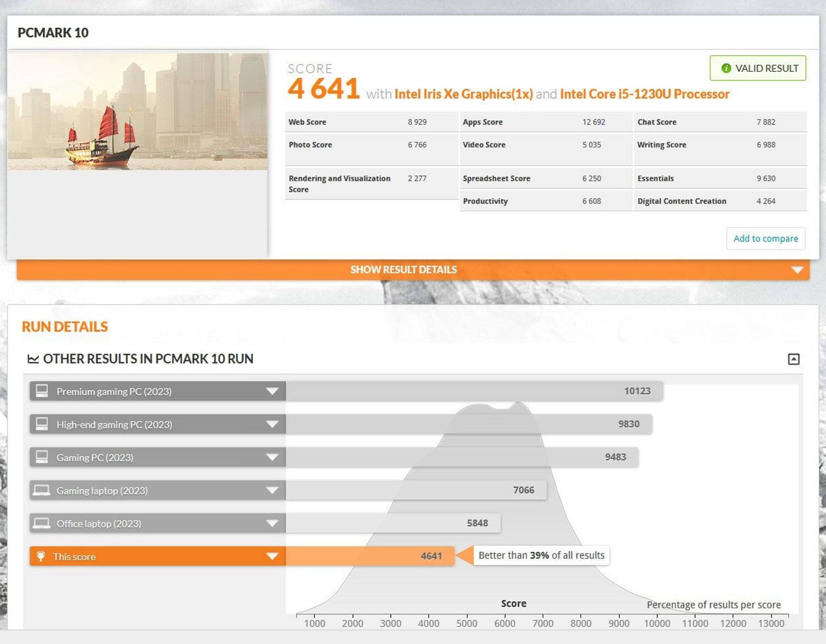Viewport: 826px width, 644px height.
Task: Select Premium gaming PC 10123 score bar
Action: 474,391
